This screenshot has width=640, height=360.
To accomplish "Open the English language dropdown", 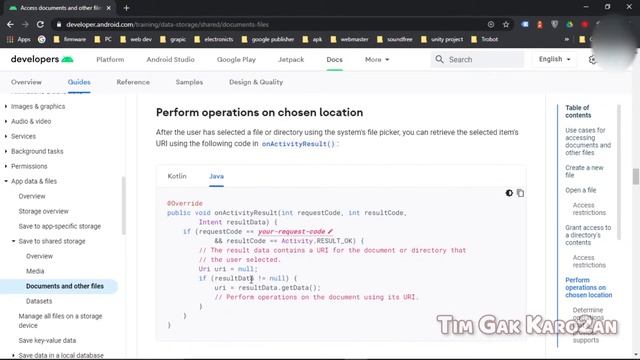I will pos(554,59).
